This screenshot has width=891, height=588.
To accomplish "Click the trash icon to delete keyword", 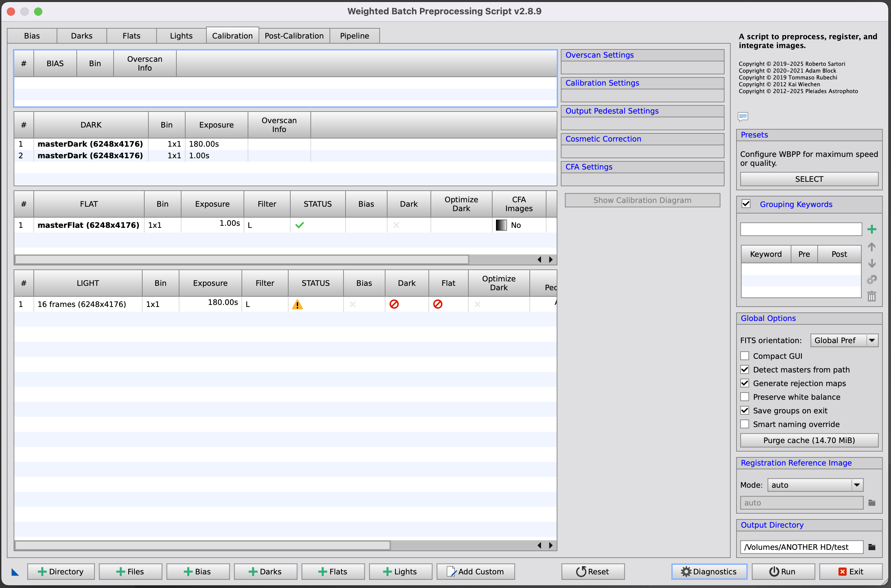I will tap(872, 296).
